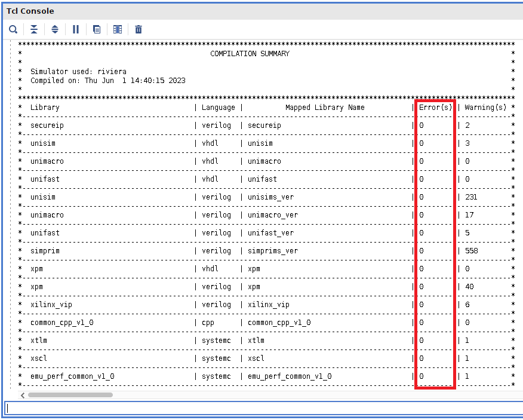The width and height of the screenshot is (523, 420).
Task: Copy console output using the copy icon
Action: [x=97, y=29]
